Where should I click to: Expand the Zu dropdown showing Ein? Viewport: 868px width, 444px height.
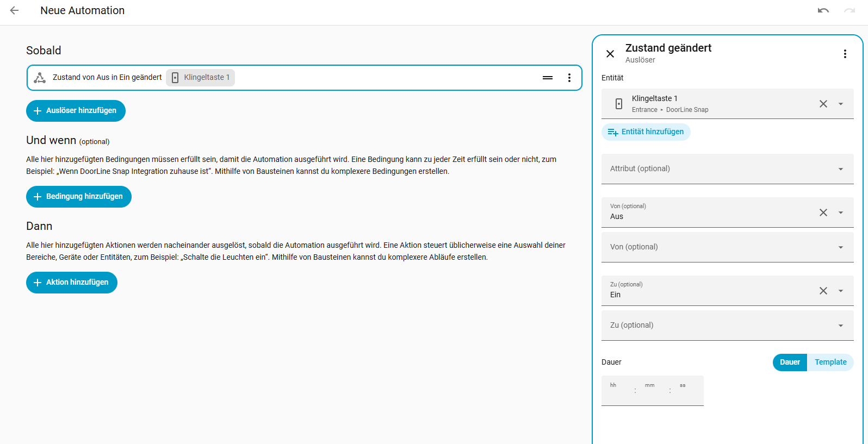(841, 291)
